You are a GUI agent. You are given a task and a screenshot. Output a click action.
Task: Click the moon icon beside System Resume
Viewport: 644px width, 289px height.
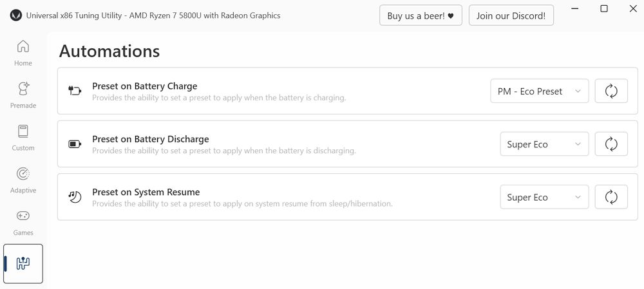click(75, 196)
